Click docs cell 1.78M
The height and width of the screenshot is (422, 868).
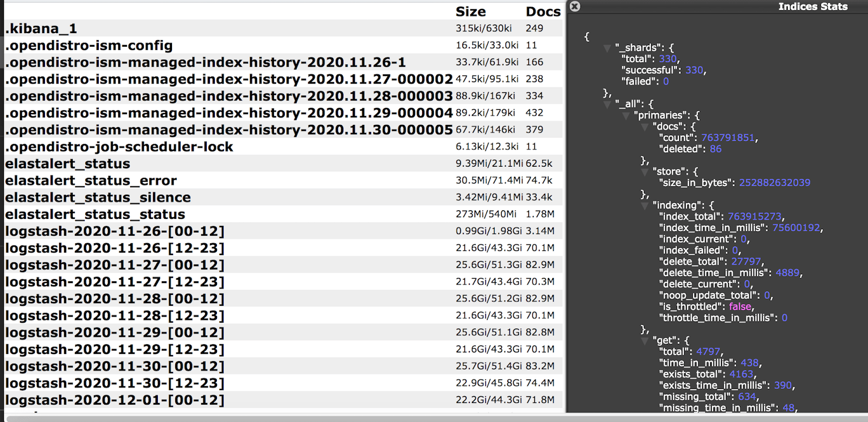(540, 214)
